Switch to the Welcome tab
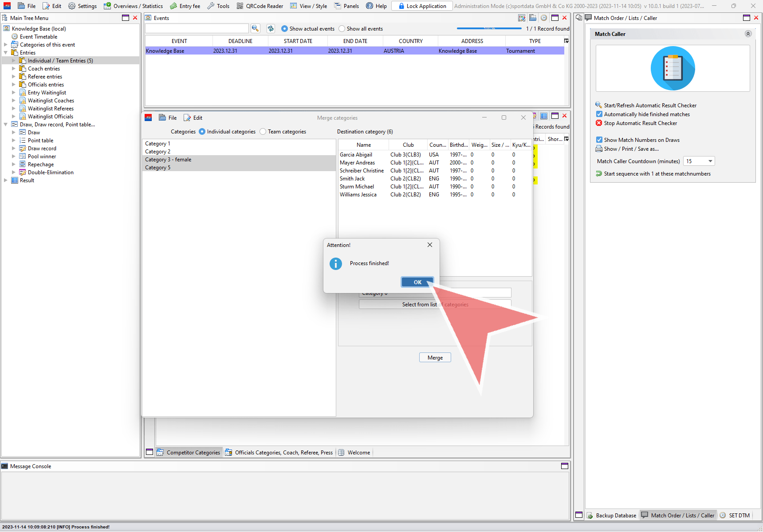The height and width of the screenshot is (532, 763). 358,453
